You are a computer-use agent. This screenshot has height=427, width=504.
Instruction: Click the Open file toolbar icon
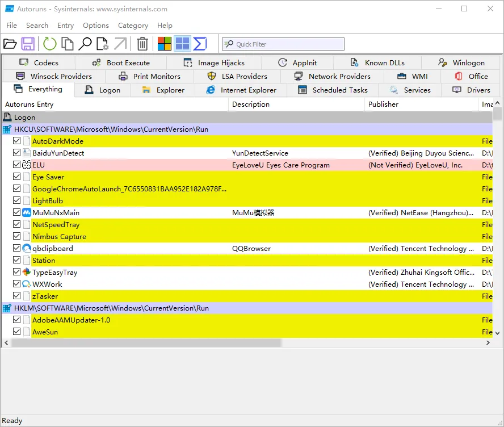(x=10, y=44)
